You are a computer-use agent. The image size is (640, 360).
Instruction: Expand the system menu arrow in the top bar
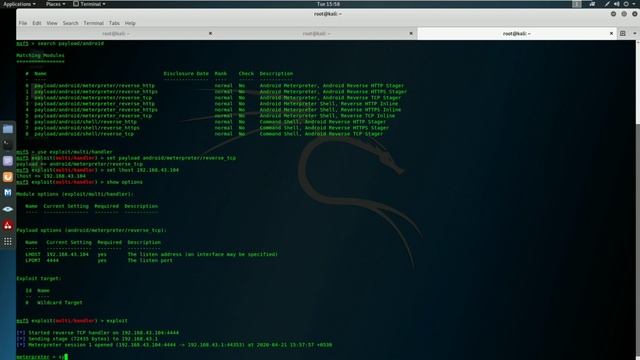635,4
